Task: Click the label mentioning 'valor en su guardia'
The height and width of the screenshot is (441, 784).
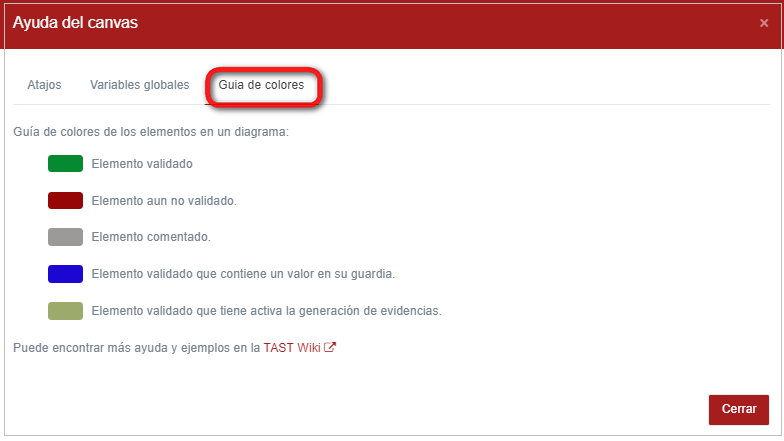Action: [x=243, y=274]
